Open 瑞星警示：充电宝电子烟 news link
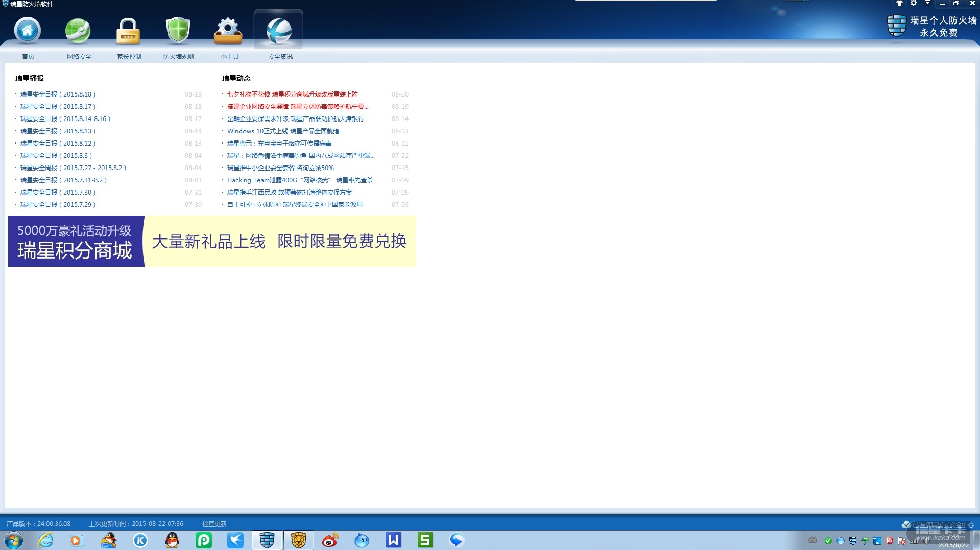The width and height of the screenshot is (980, 550). pyautogui.click(x=279, y=144)
